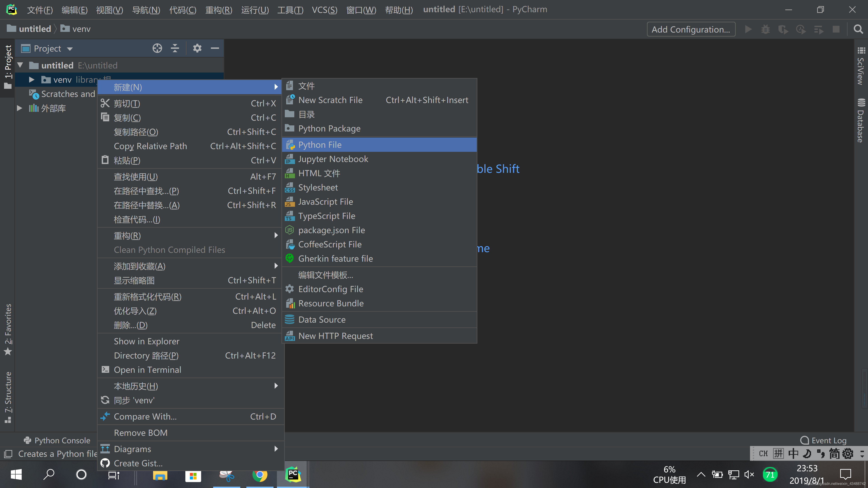Screen dimensions: 868x488
Task: Expand the 本地历史(H) submenu
Action: point(190,386)
